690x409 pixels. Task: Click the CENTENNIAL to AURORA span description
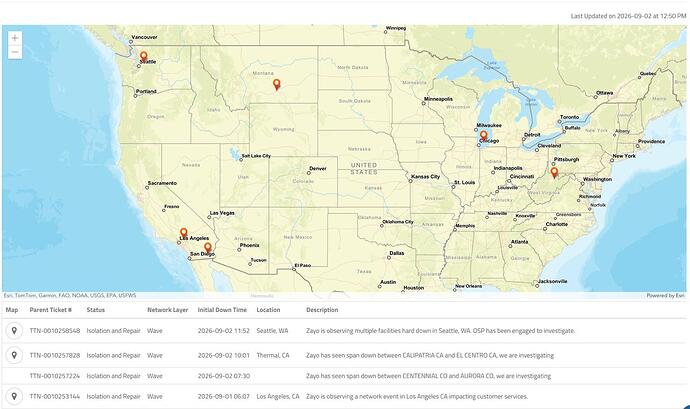coord(429,376)
